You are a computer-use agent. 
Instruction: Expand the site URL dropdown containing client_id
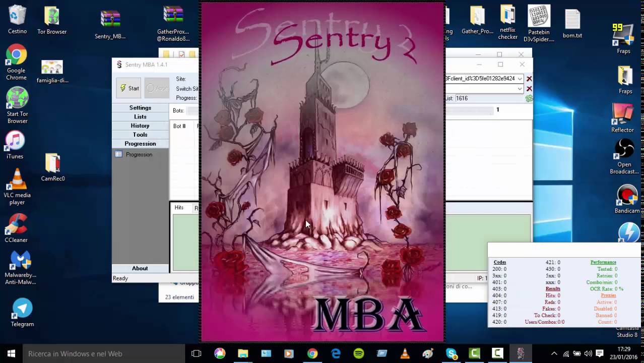tap(520, 79)
